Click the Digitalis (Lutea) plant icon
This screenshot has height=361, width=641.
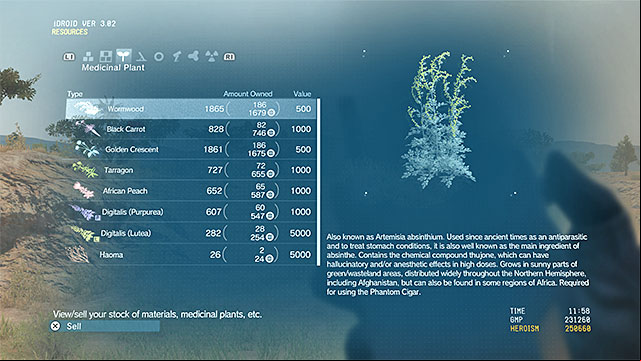coord(85,234)
